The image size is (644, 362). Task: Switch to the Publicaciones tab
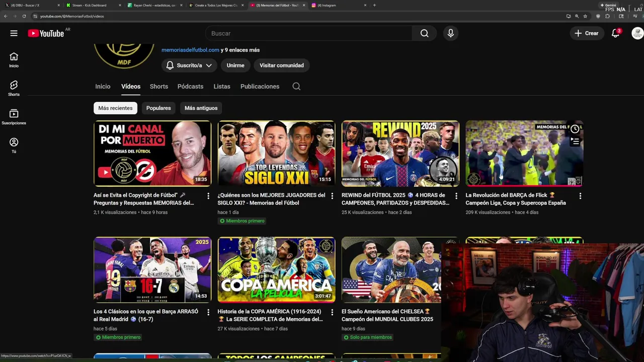pos(260,86)
